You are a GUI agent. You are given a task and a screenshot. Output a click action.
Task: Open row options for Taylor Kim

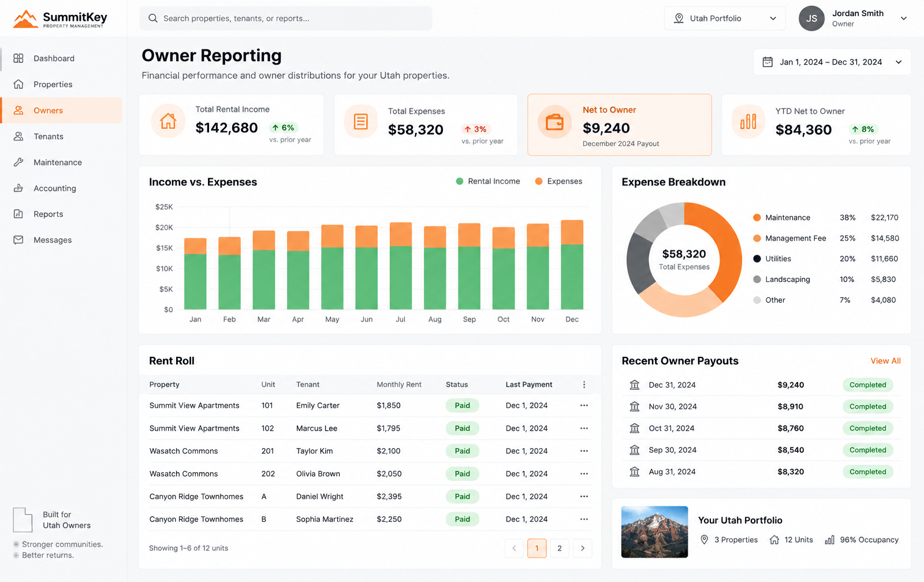584,451
